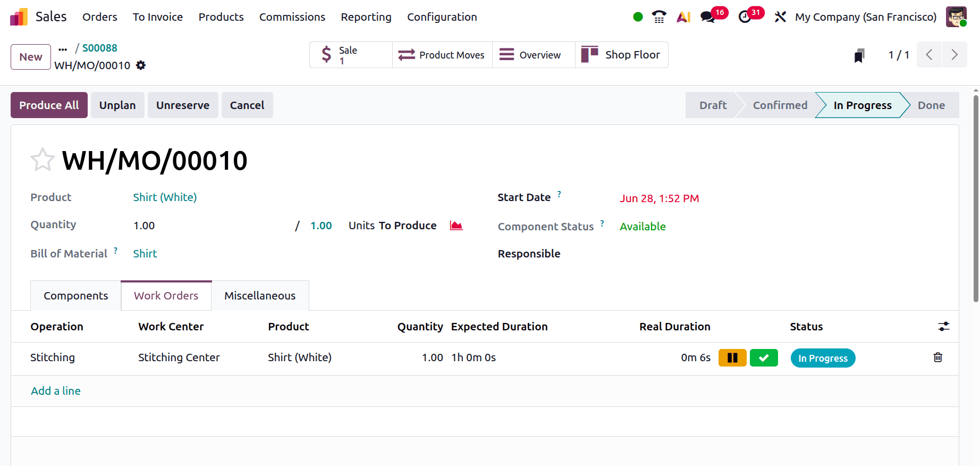Click the Unplan button
Screen dimensions: 980x466
[117, 105]
